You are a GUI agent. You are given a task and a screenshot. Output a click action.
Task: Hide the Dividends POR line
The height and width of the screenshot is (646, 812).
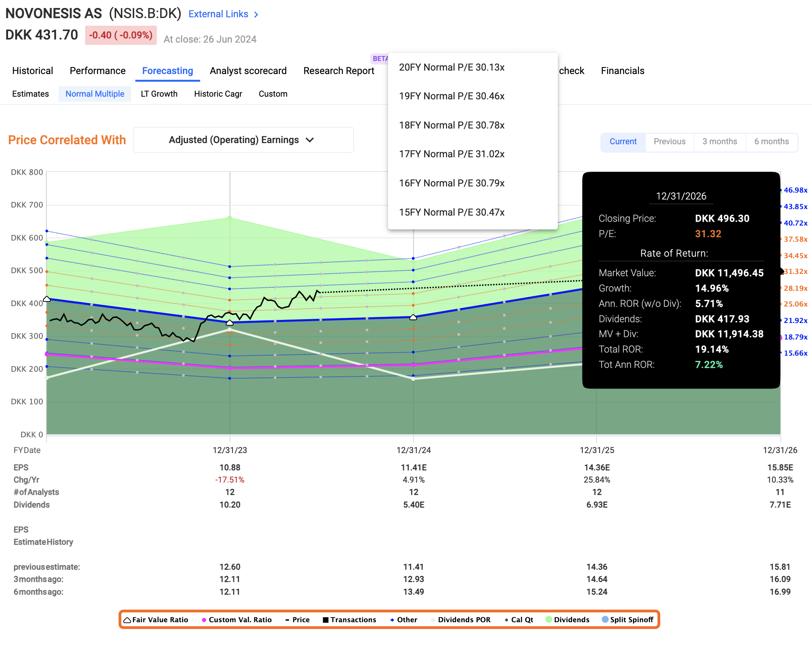[460, 620]
